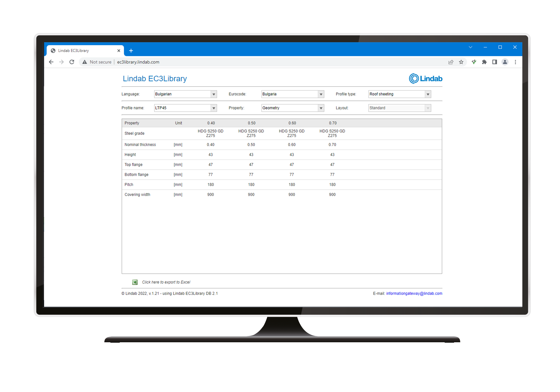Viewport: 560px width, 392px height.
Task: Click the Excel export icon
Action: tap(135, 282)
